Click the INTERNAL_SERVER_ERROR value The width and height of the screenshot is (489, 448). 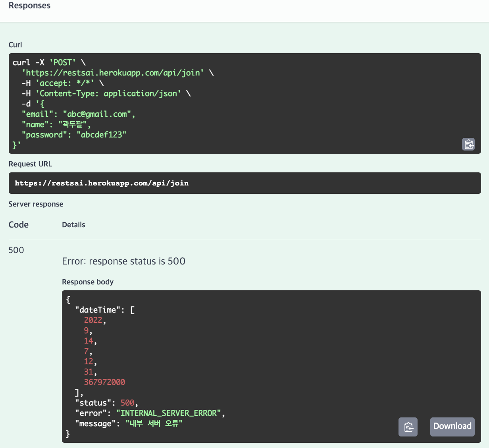tap(169, 413)
